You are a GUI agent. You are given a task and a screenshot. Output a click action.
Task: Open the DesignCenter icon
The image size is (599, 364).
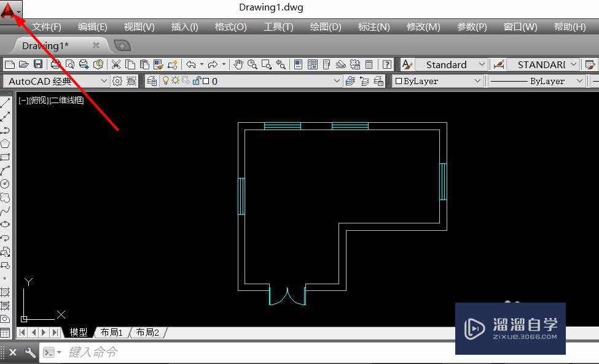click(x=313, y=64)
